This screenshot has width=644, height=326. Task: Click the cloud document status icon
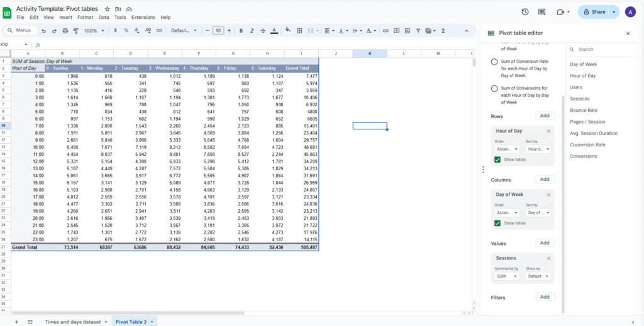129,9
